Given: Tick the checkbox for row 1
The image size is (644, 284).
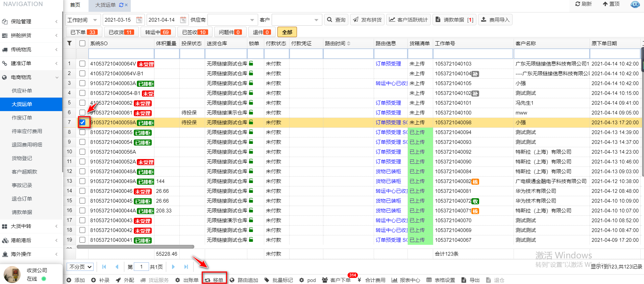Looking at the screenshot, I should [x=82, y=64].
